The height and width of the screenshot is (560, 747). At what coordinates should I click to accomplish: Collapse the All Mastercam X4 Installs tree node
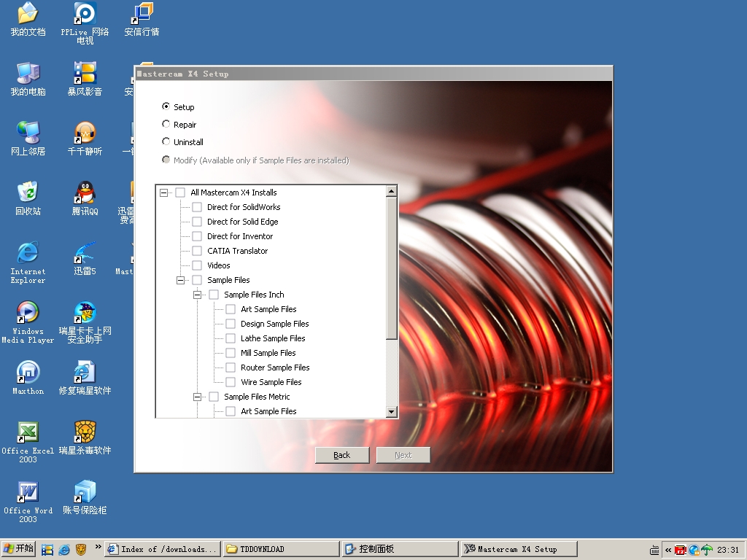point(164,192)
